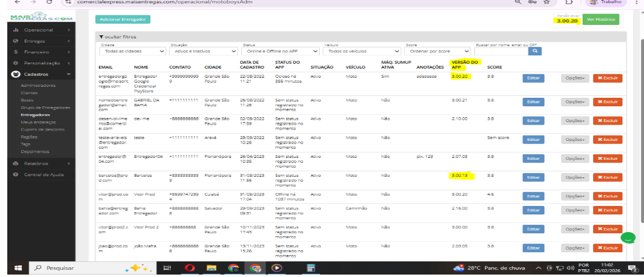644x277 pixels.
Task: Click the volume speaker icon in the system tray
Action: 570,268
